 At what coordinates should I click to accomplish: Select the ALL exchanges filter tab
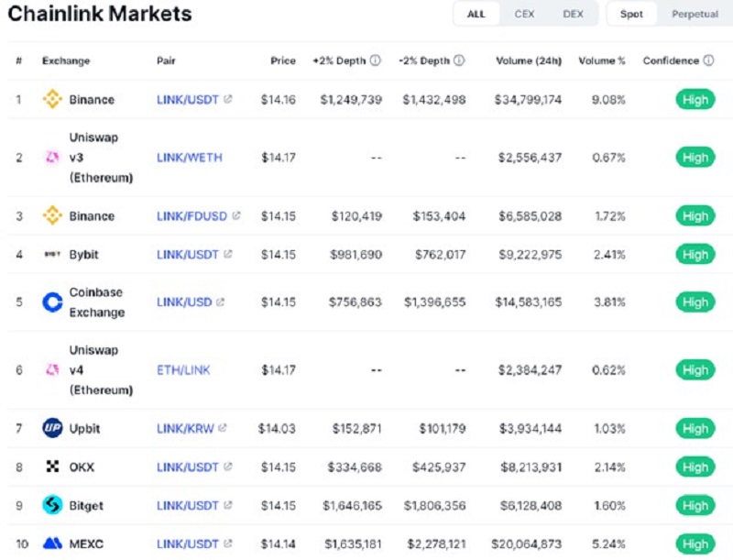pos(476,14)
